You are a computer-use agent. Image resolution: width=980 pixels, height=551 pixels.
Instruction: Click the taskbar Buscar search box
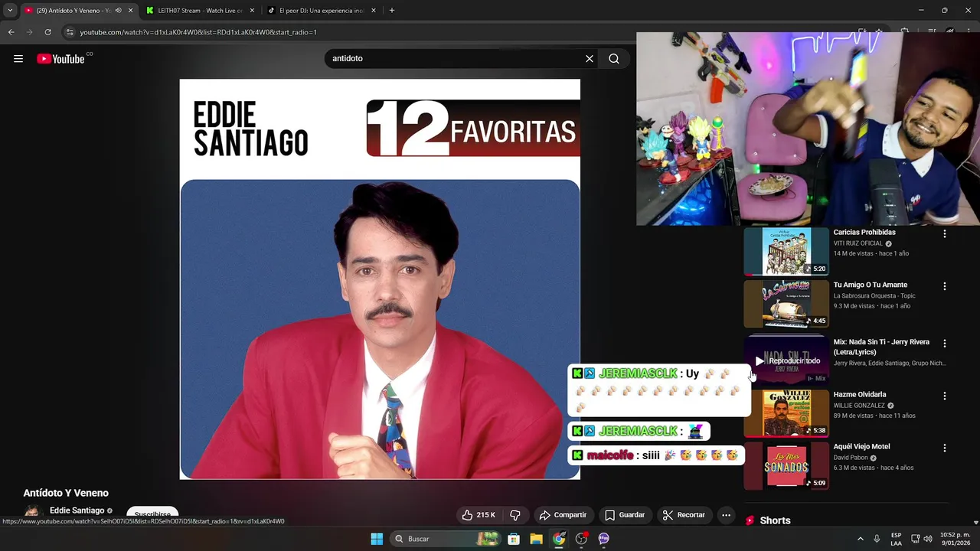(x=446, y=539)
